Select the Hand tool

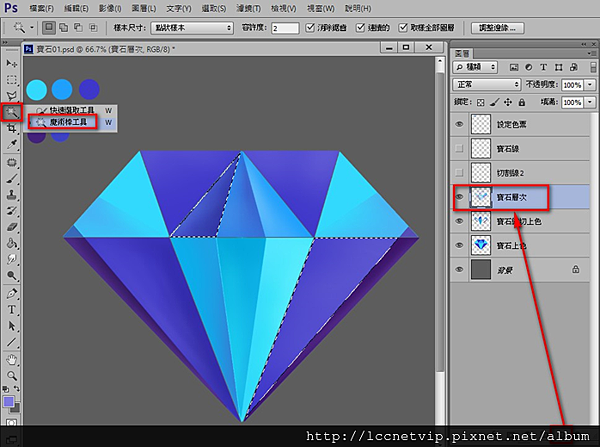click(12, 359)
